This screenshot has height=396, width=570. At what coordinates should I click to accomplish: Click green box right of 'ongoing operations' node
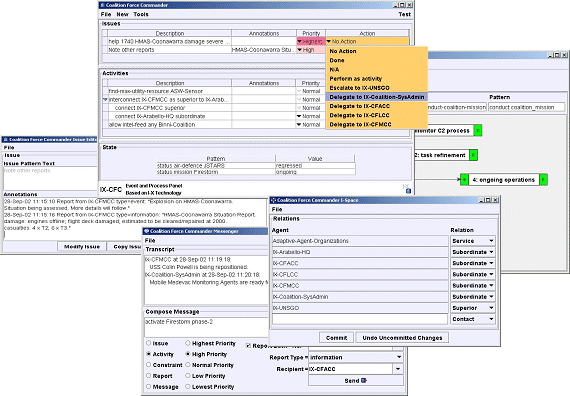pos(543,180)
